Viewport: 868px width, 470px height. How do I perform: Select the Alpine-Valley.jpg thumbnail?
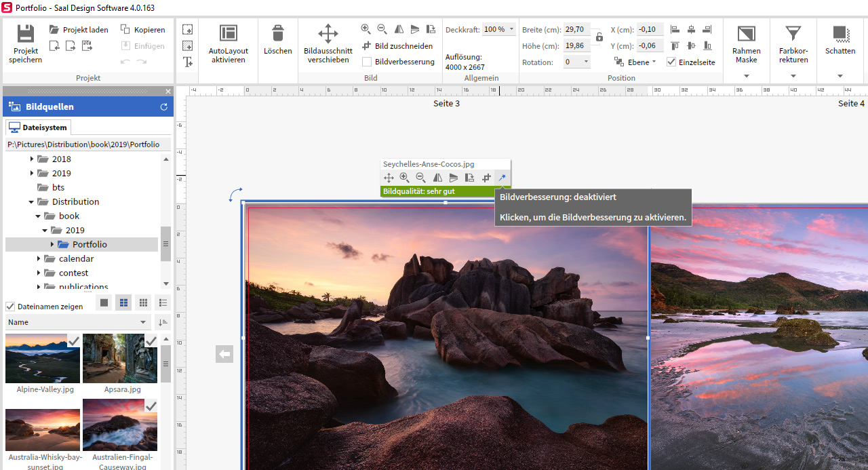pyautogui.click(x=42, y=358)
